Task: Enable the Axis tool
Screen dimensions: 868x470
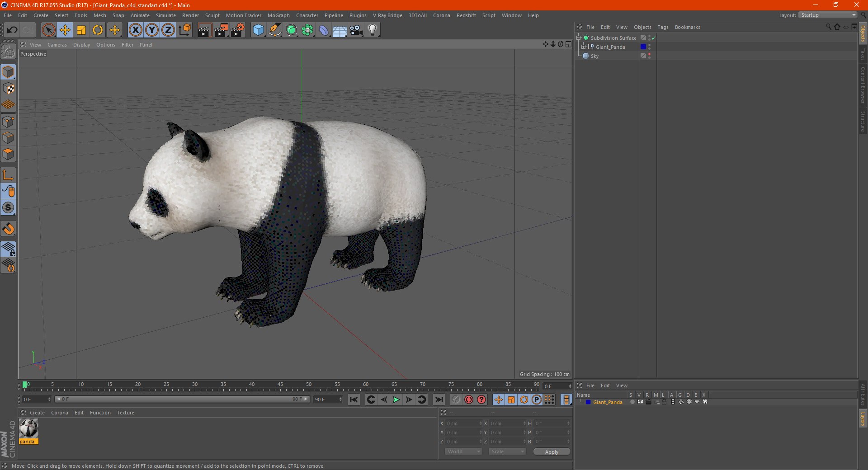Action: click(x=8, y=175)
